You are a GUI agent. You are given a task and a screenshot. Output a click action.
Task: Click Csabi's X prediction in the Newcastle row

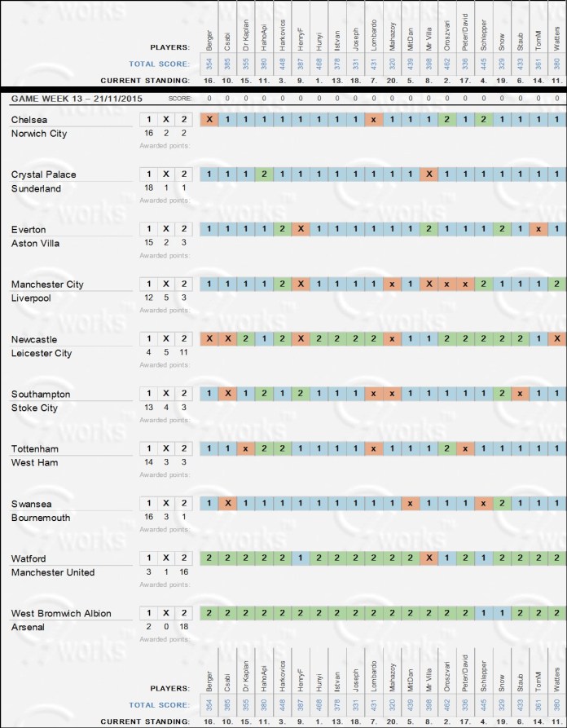tap(227, 338)
